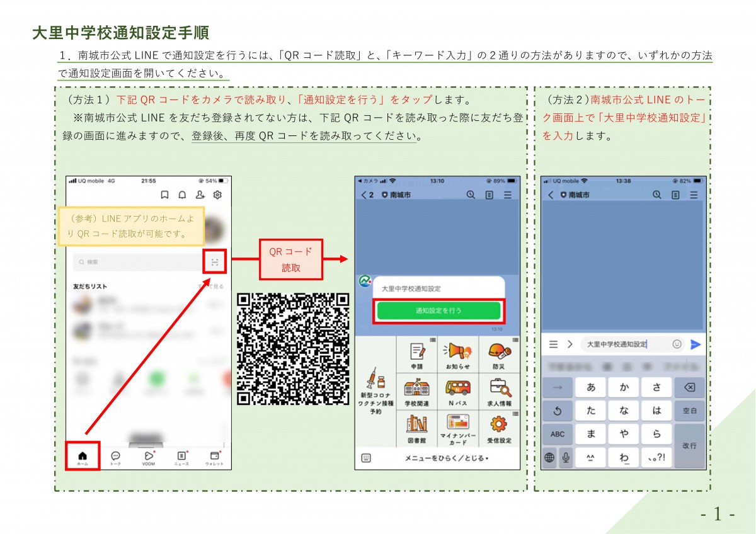
Task: Switch to the VOOM tab
Action: (149, 458)
